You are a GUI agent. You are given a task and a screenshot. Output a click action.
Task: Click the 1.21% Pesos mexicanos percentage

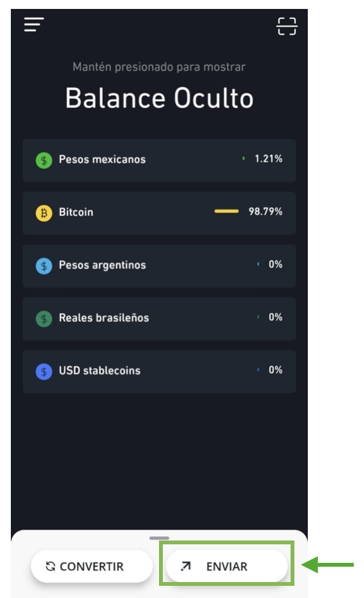pos(269,158)
